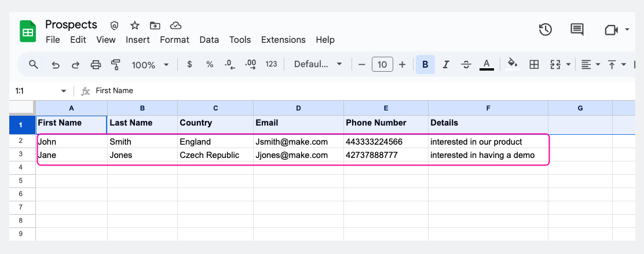Image resolution: width=644 pixels, height=254 pixels.
Task: Open the comments panel icon
Action: pyautogui.click(x=577, y=30)
